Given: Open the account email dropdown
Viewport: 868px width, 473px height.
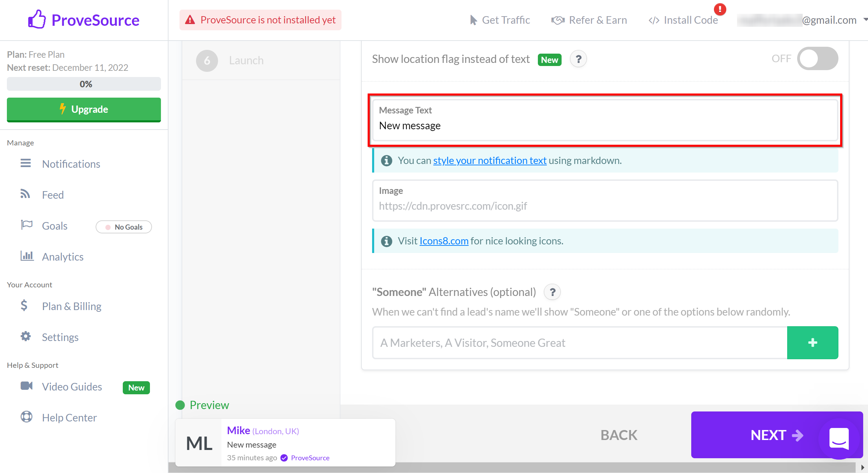Looking at the screenshot, I should tap(803, 20).
